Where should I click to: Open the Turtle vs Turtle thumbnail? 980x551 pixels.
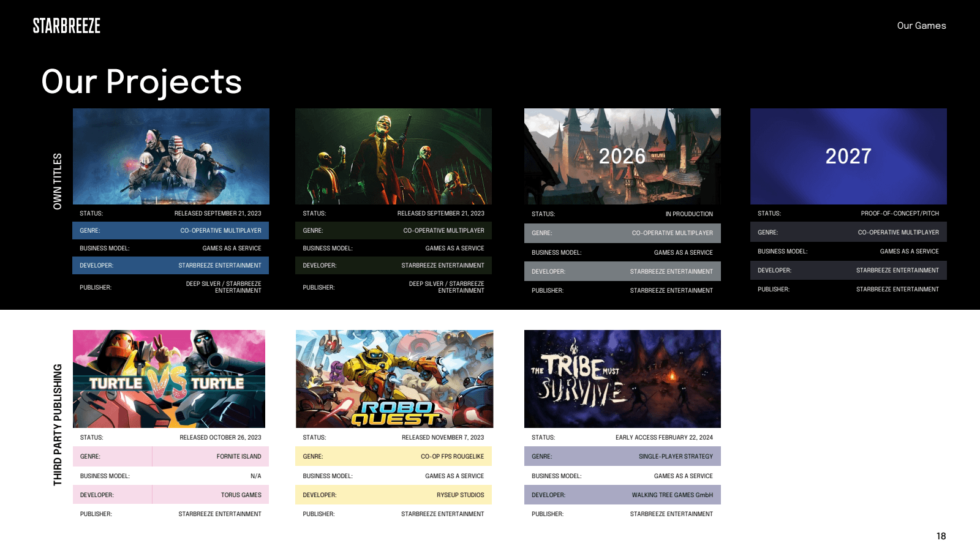pyautogui.click(x=169, y=379)
